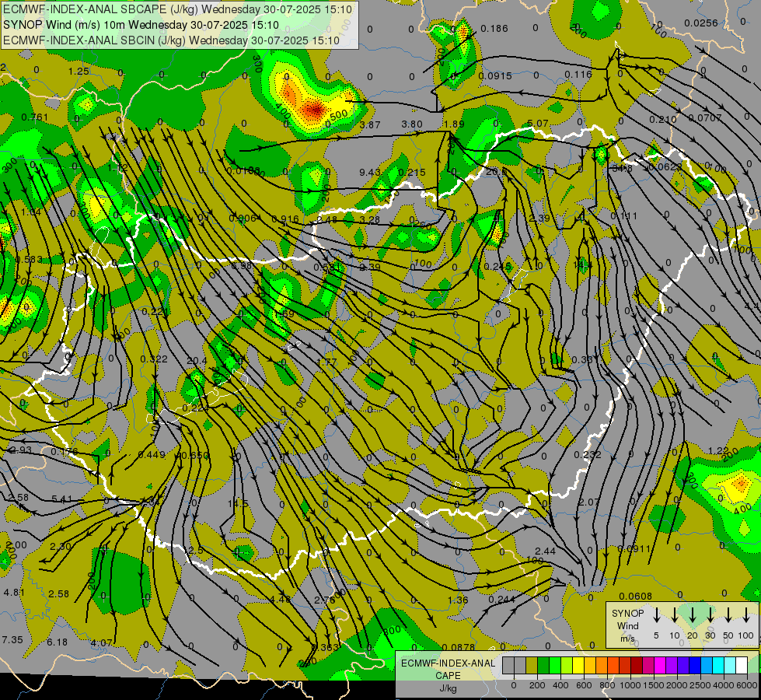Select the yellow CAPE legend swatch

click(578, 665)
